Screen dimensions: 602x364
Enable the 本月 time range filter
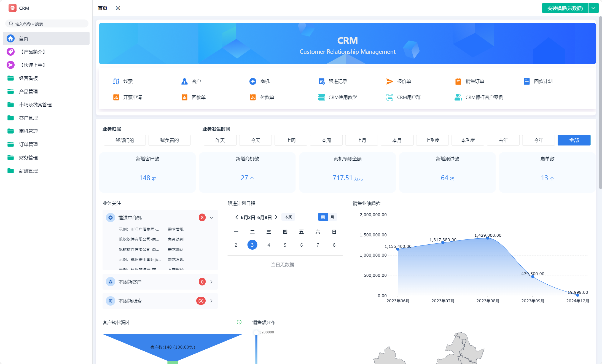(397, 140)
